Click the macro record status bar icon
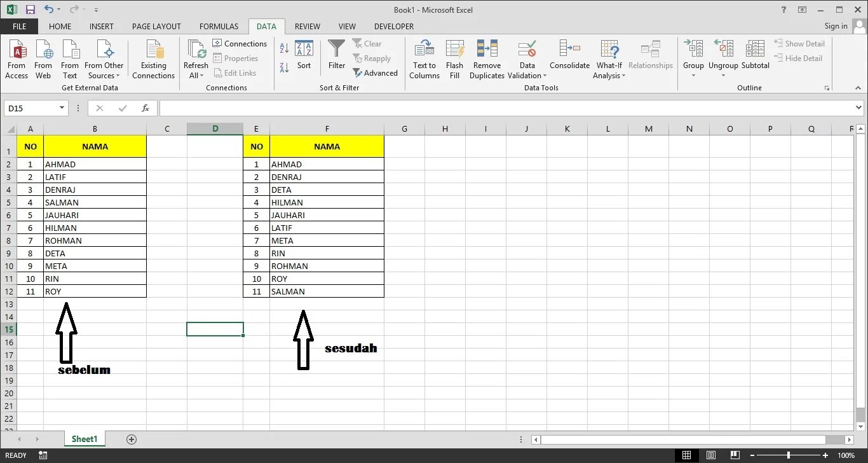The width and height of the screenshot is (868, 463). tap(43, 455)
